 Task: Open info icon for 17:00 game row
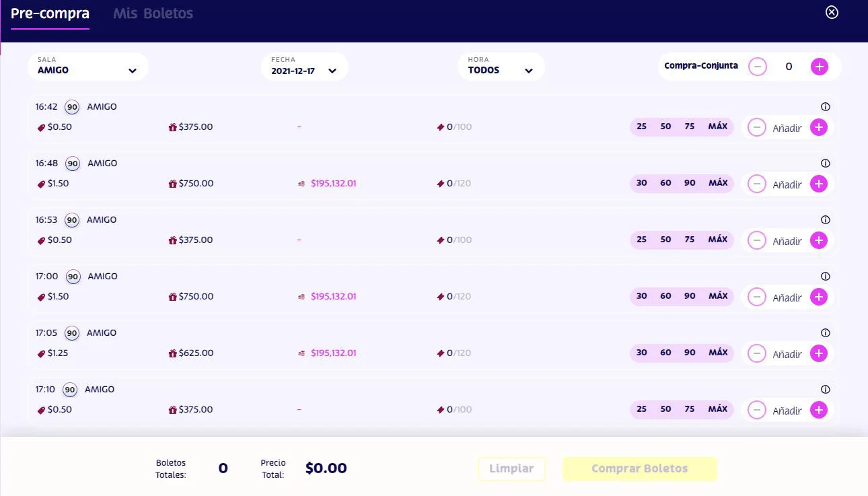pyautogui.click(x=826, y=276)
